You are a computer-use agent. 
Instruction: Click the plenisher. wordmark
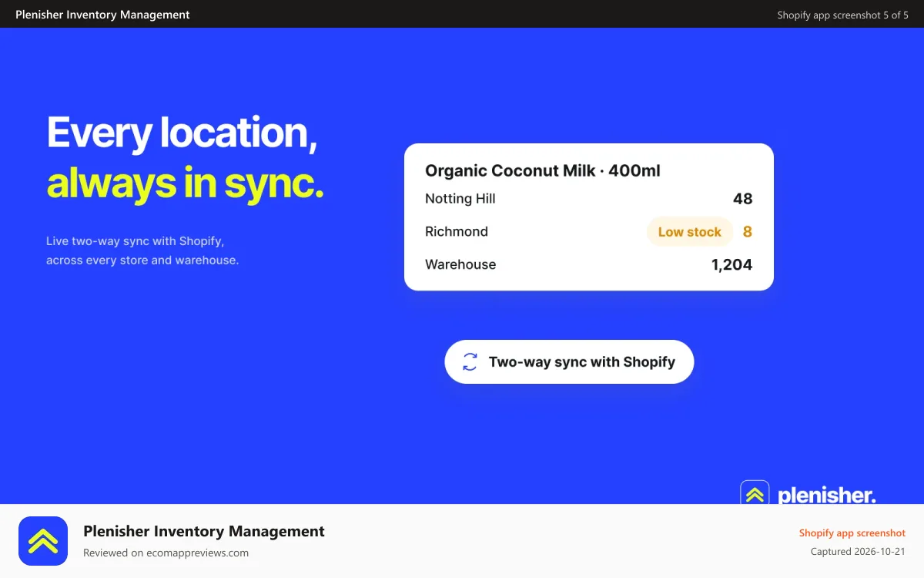coord(827,495)
